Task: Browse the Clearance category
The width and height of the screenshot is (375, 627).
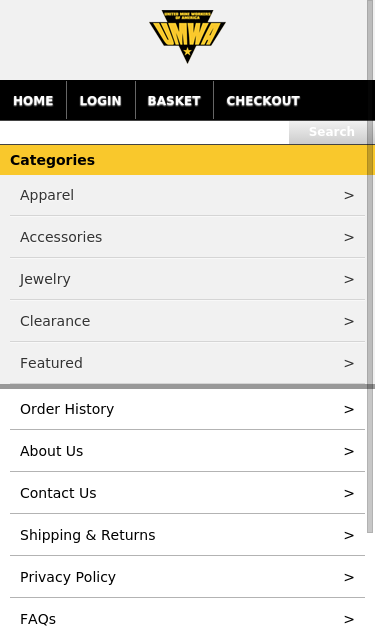Action: [187, 321]
